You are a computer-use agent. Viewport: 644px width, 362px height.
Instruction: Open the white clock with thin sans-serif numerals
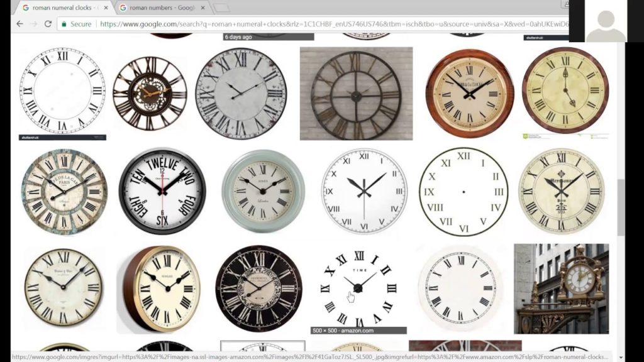(x=364, y=191)
